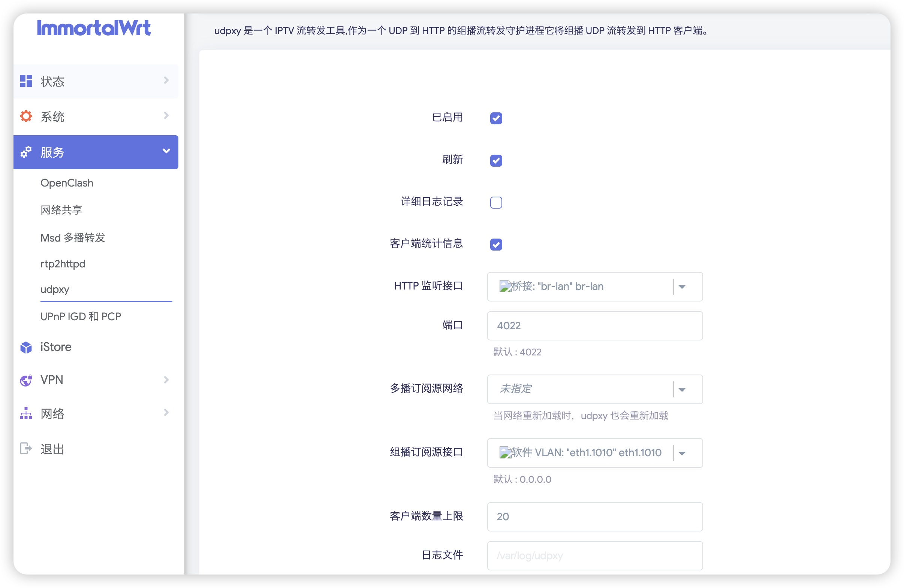
Task: Collapse the 服务 section chevron
Action: coord(166,151)
